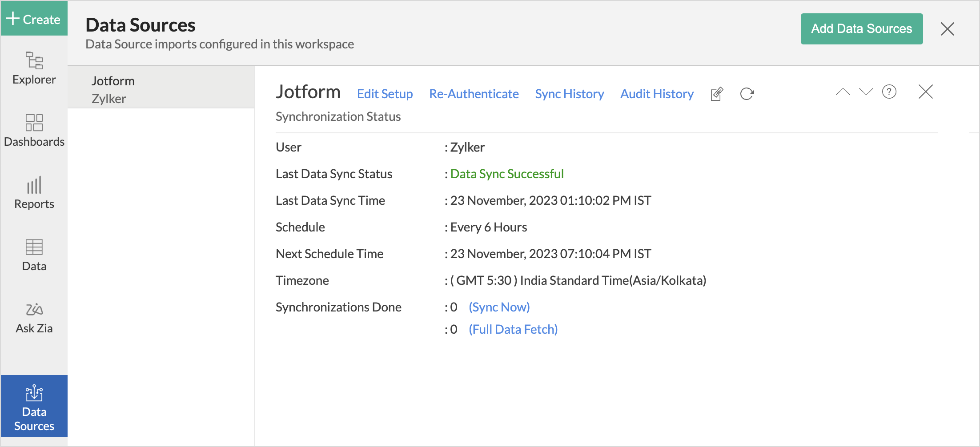Open Edit Setup for Jotform
This screenshot has width=980, height=447.
point(385,94)
